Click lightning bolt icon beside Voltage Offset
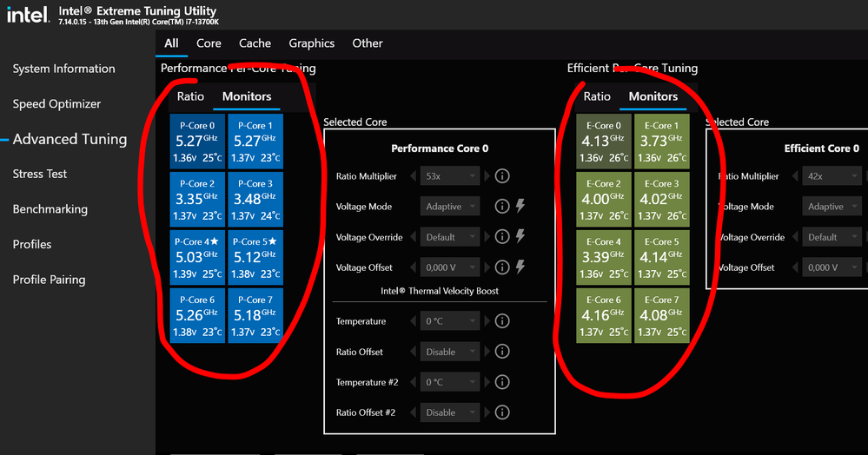The image size is (868, 455). (520, 267)
